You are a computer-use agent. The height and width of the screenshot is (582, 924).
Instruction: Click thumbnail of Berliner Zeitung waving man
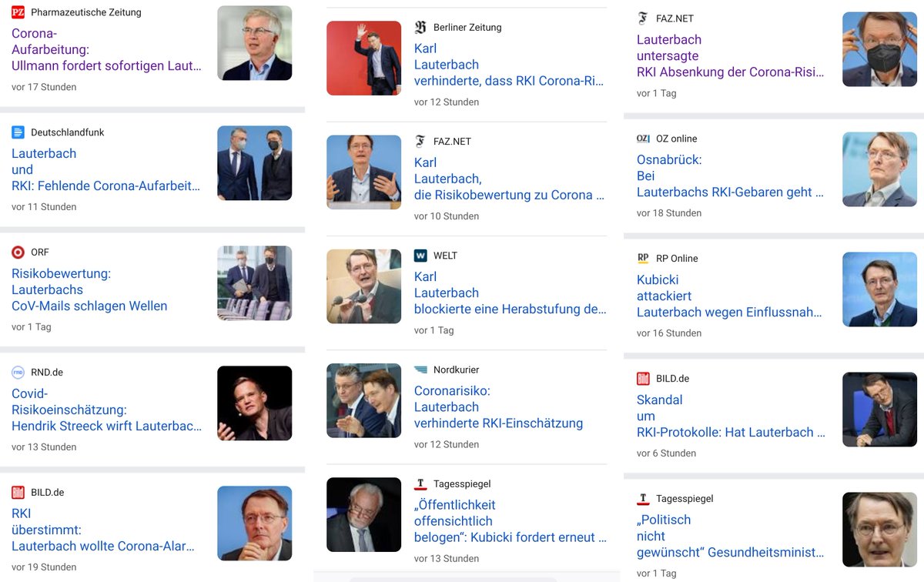(363, 59)
